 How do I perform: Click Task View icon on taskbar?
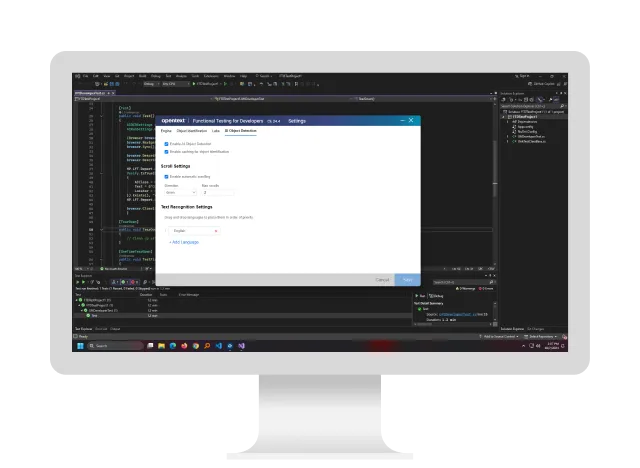coord(150,346)
